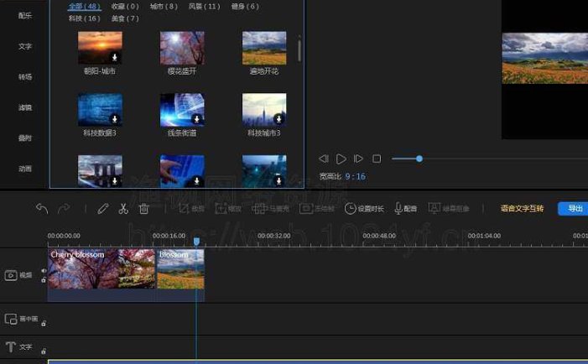588x364 pixels.
Task: Stop the preview playback
Action: click(x=377, y=159)
